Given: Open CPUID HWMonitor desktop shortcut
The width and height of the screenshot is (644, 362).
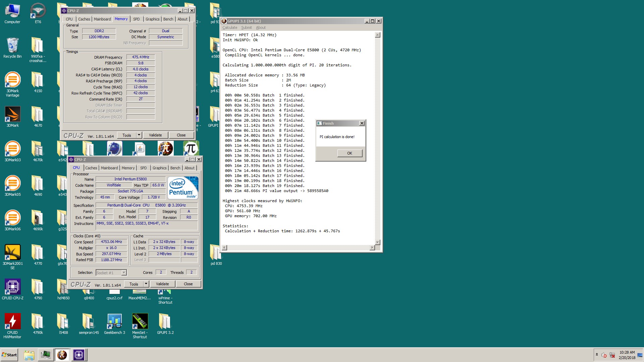Looking at the screenshot, I should tap(12, 326).
